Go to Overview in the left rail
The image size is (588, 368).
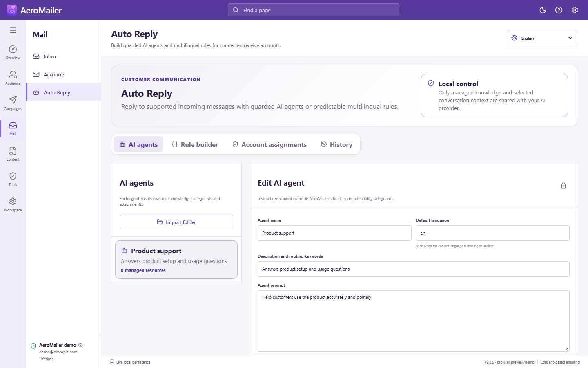click(13, 52)
